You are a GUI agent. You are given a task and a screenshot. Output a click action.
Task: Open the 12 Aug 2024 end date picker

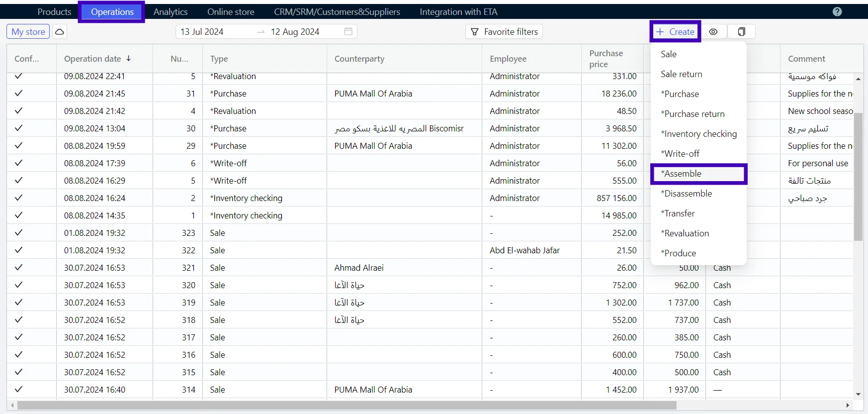tap(295, 32)
